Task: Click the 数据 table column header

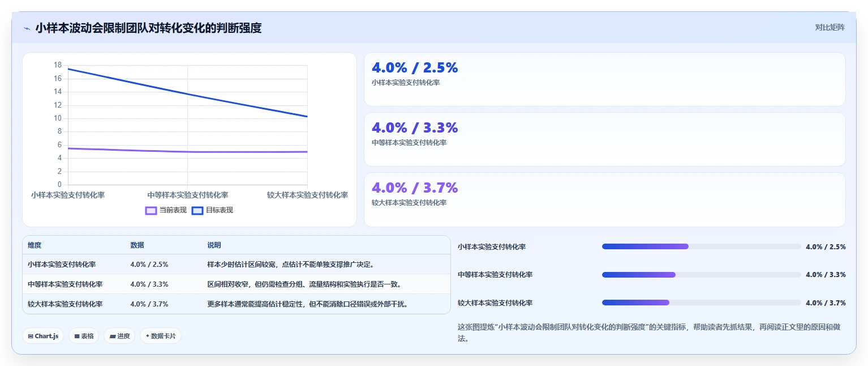Action: [137, 245]
